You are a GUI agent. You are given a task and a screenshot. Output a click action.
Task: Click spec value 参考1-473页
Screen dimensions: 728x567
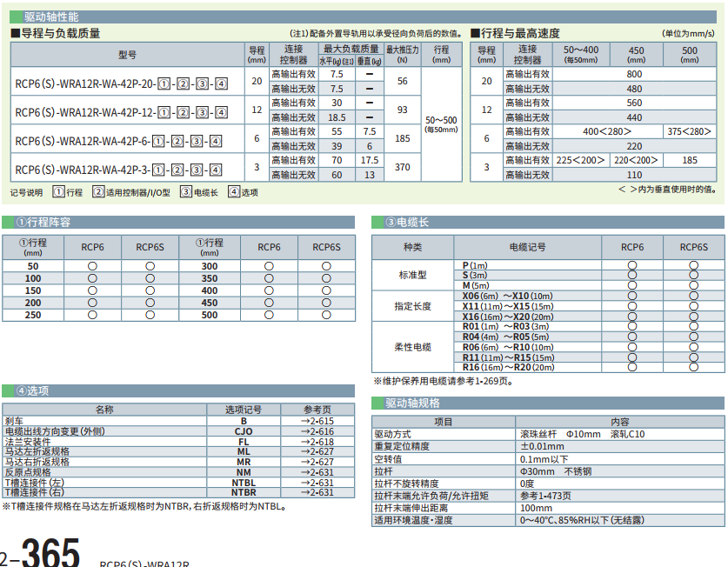point(545,496)
